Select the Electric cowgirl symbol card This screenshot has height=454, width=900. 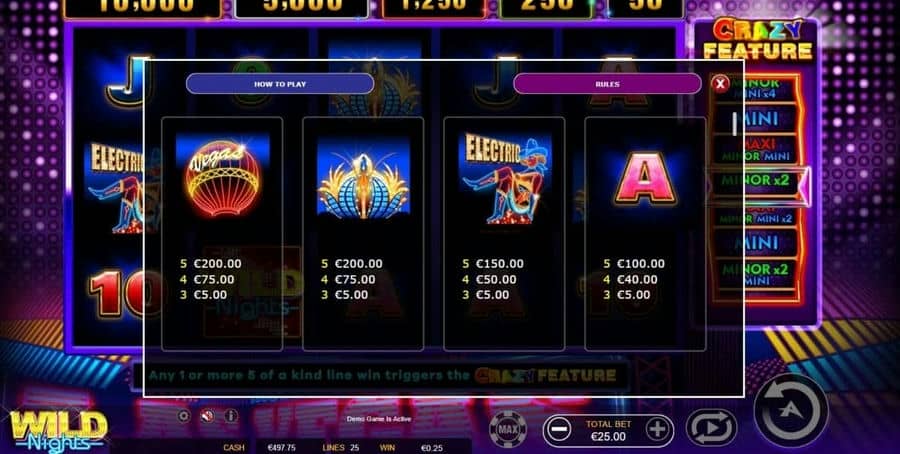pos(505,234)
